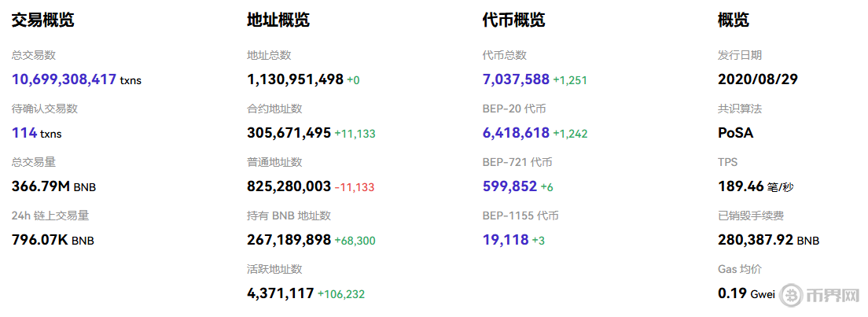
Task: Click the 交易概览 section heading
Action: 42,20
